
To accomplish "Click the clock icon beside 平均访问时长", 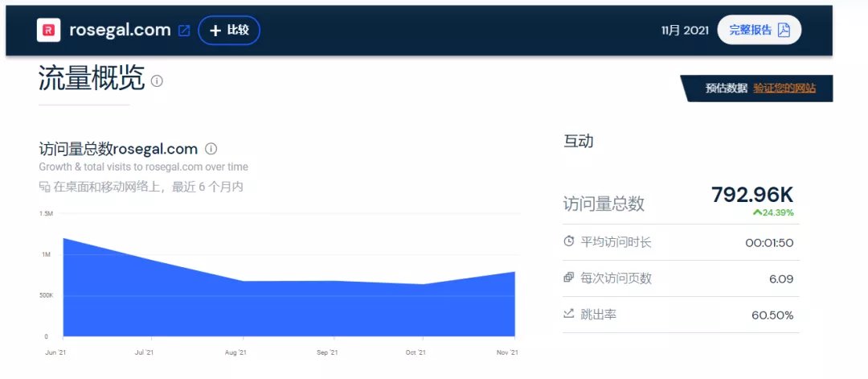I will pos(568,241).
